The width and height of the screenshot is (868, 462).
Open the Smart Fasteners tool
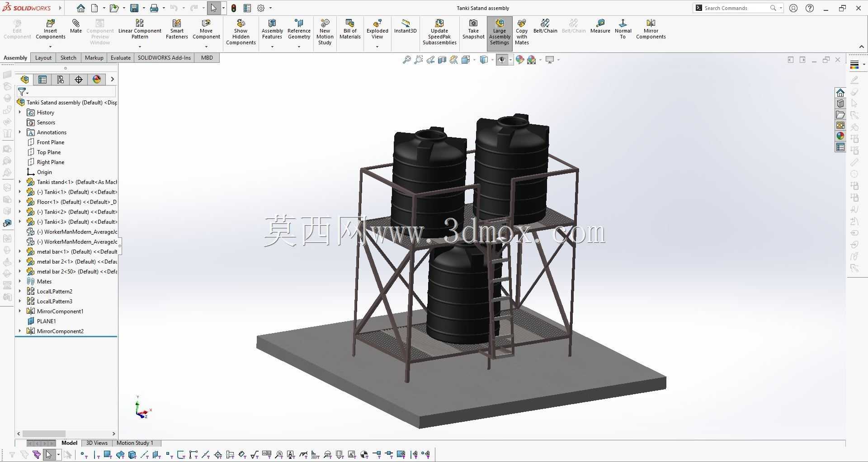(x=177, y=29)
